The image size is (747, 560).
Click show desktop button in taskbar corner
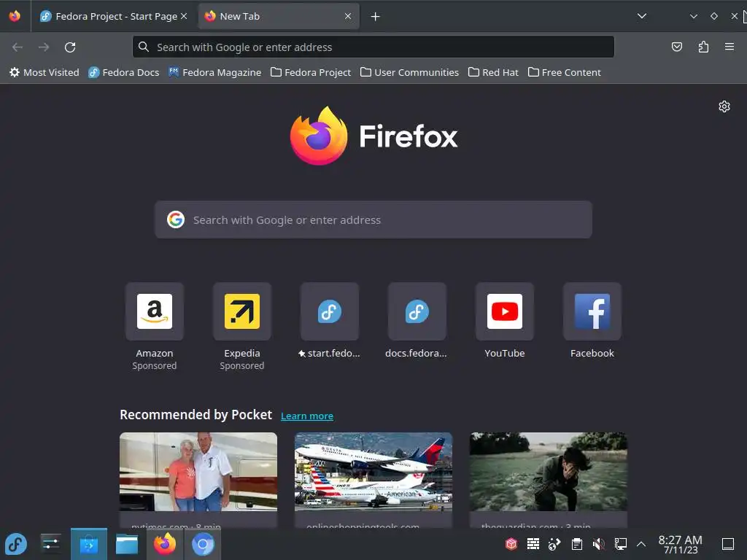(x=728, y=544)
